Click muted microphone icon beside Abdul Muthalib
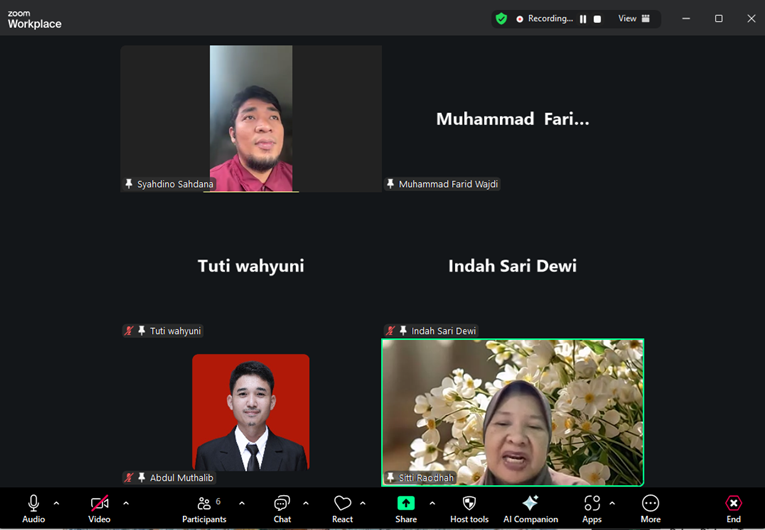Screen dimensions: 765x530 (x=129, y=477)
